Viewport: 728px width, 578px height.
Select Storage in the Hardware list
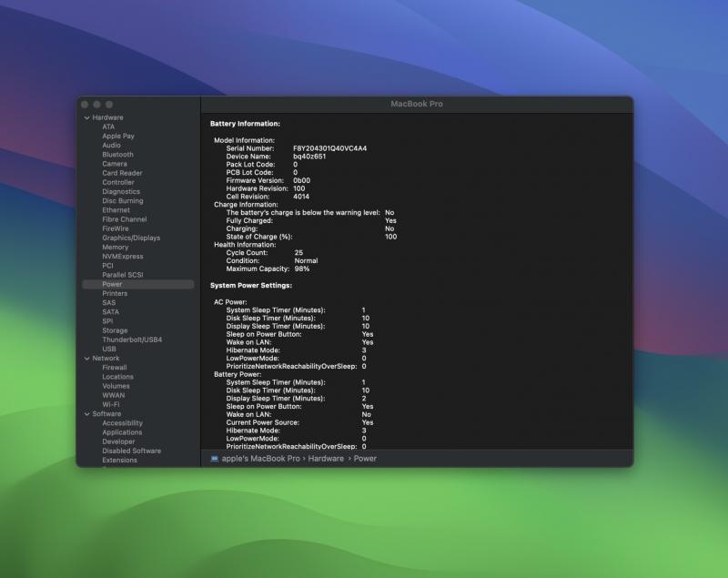click(115, 330)
